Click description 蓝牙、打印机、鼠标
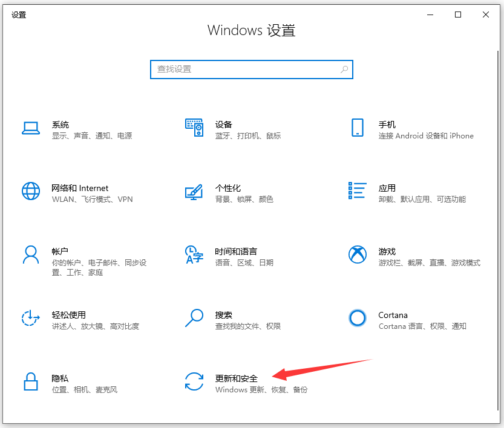504x428 pixels. click(x=248, y=136)
